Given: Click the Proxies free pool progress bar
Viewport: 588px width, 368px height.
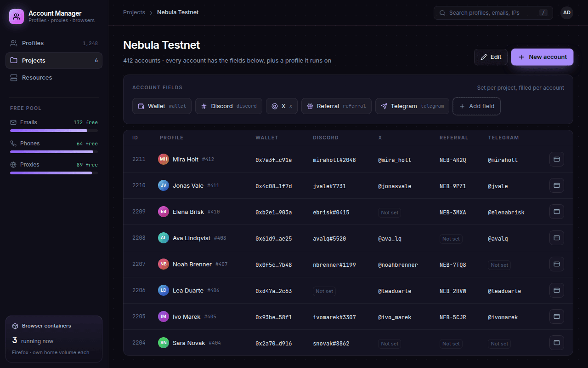Looking at the screenshot, I should (54, 173).
